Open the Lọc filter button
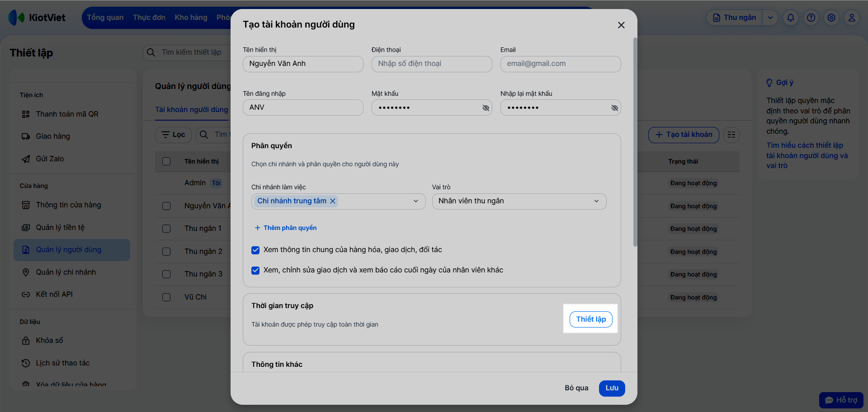The height and width of the screenshot is (412, 868). 173,135
